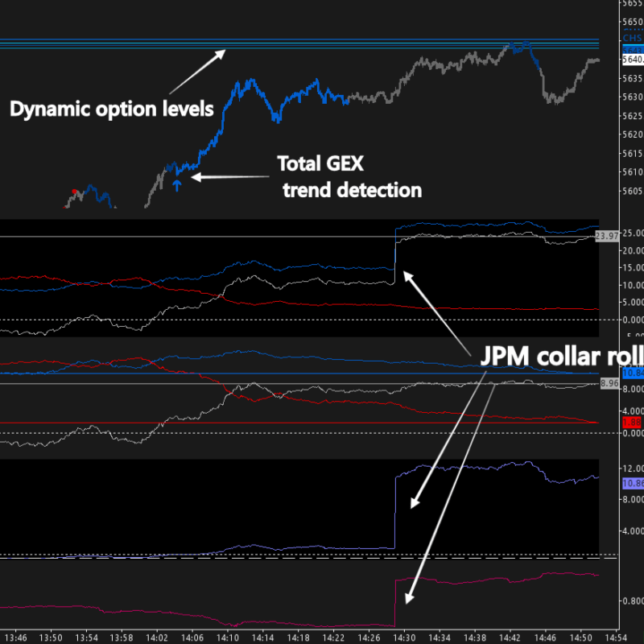Click the arrow pointing to dynamic option levels
644x644 pixels.
[197, 72]
